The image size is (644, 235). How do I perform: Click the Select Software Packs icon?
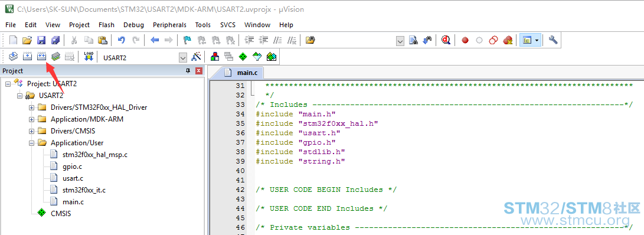click(257, 56)
